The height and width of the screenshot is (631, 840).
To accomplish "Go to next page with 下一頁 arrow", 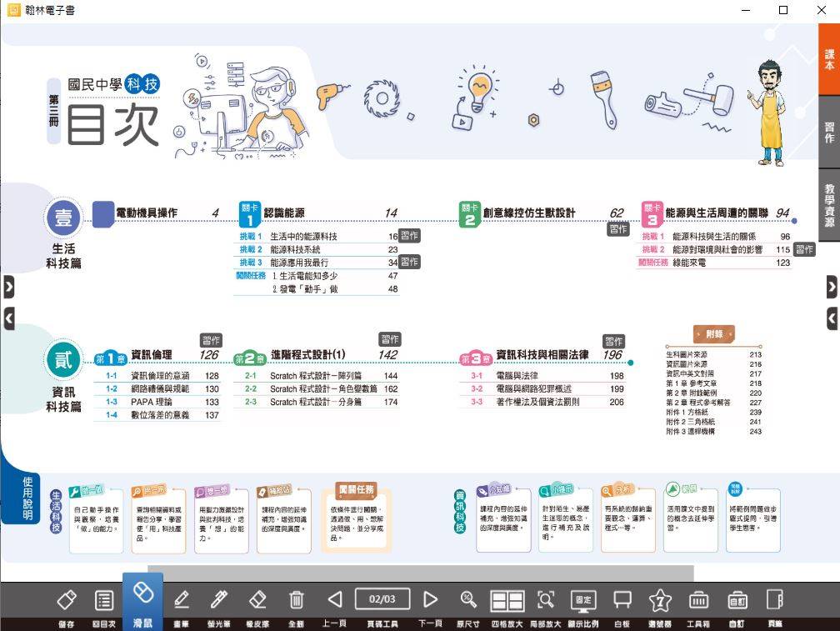I will point(430,599).
